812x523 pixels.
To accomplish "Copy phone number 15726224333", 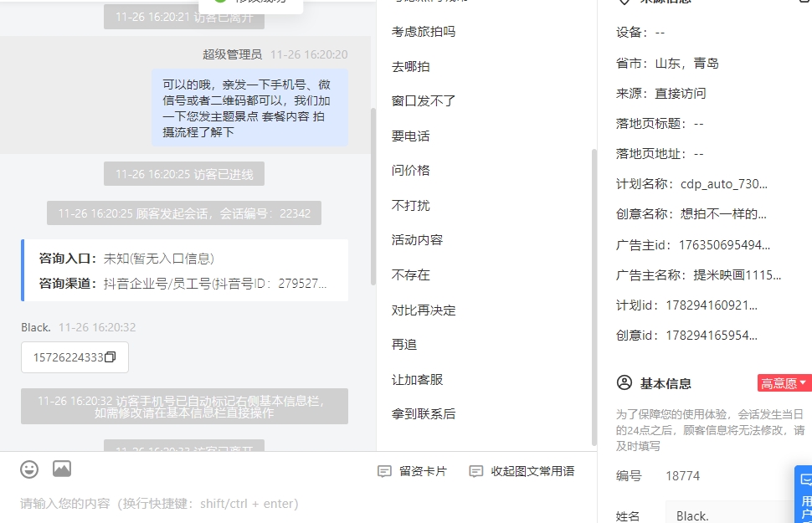I will 110,357.
